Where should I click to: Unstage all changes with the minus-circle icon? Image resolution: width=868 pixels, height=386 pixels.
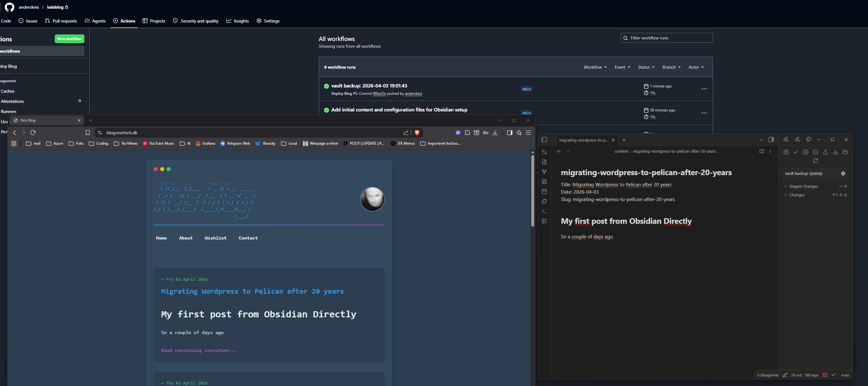[815, 152]
